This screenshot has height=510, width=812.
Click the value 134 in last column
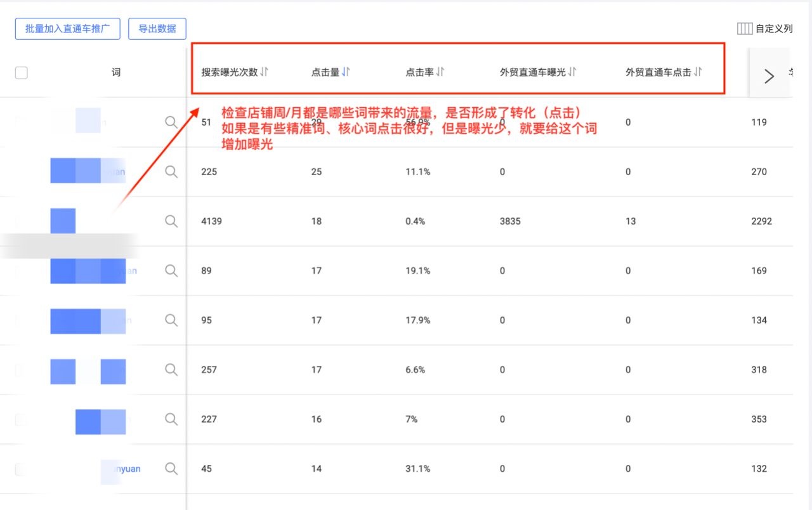759,320
